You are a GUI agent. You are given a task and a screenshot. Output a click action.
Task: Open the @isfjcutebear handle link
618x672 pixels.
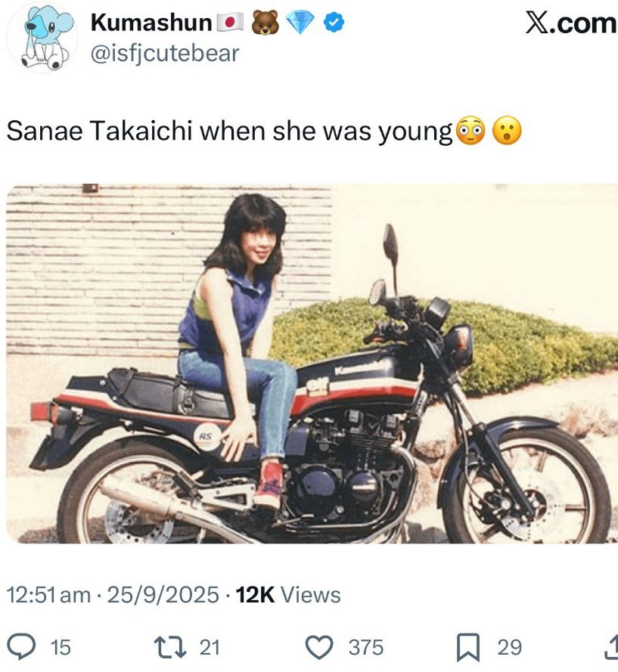(165, 54)
